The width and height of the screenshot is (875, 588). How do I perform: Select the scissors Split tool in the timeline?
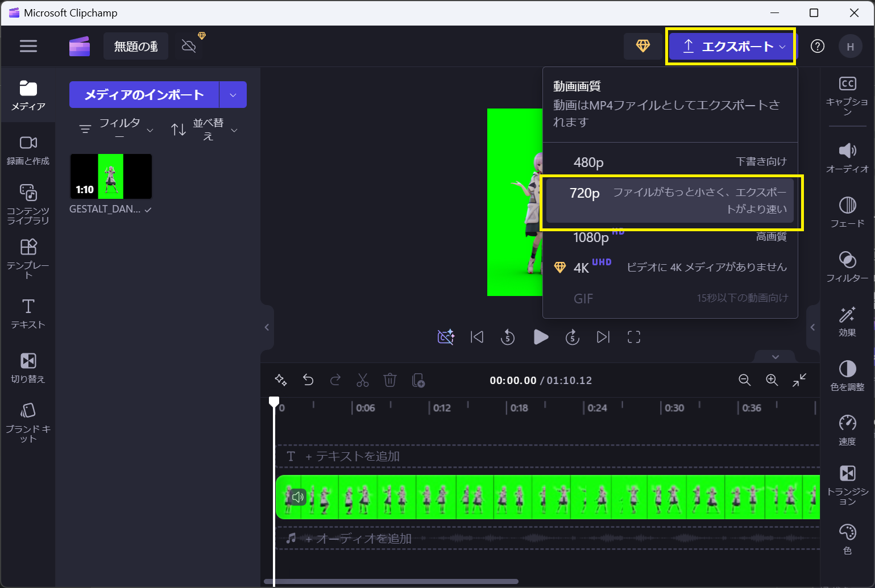click(x=363, y=380)
